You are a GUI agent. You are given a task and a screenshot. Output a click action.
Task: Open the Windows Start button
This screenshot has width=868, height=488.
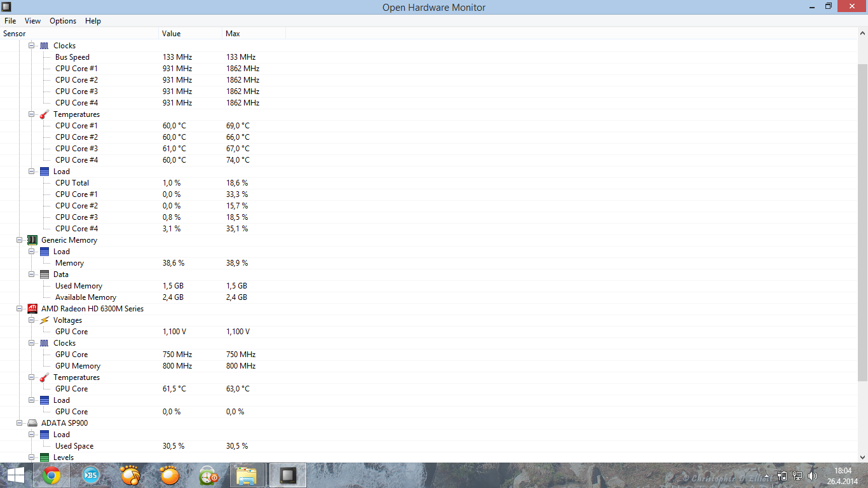16,475
